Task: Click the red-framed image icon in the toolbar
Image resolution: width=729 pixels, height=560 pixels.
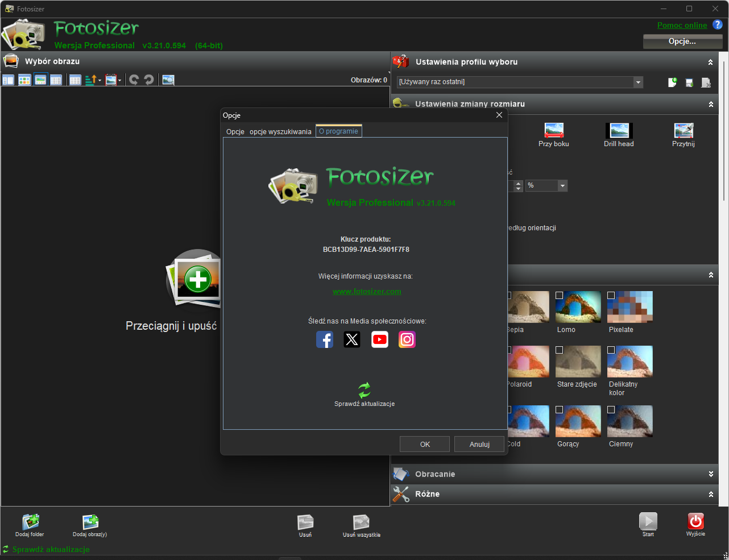Action: [111, 80]
